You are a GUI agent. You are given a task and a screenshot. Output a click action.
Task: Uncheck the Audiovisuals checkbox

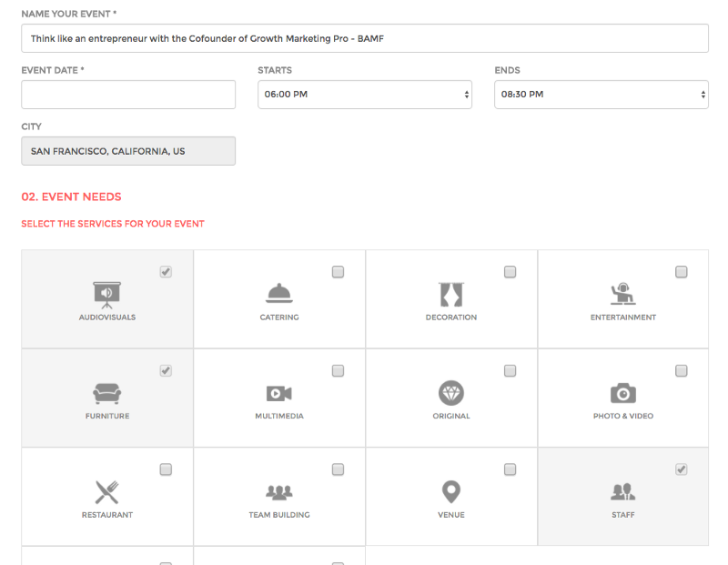click(166, 272)
